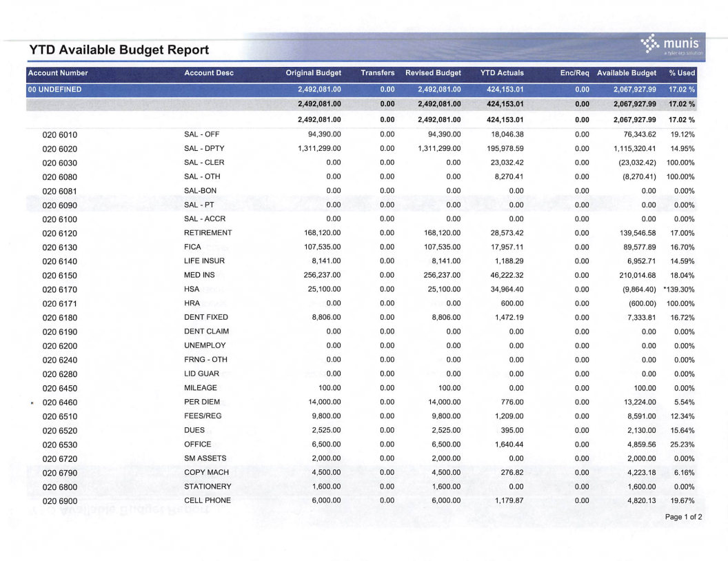The width and height of the screenshot is (728, 561).
Task: Click the 'MILEAGE' account description
Action: coord(201,388)
